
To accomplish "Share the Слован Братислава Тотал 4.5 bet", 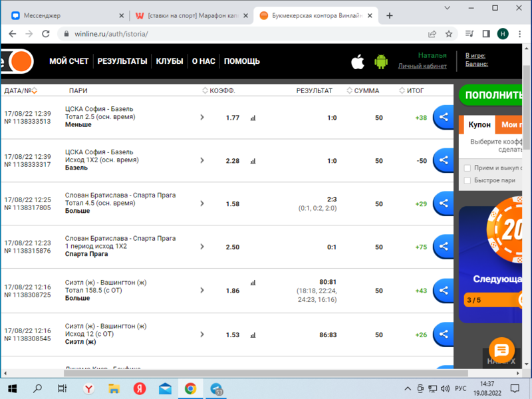I will pyautogui.click(x=443, y=203).
